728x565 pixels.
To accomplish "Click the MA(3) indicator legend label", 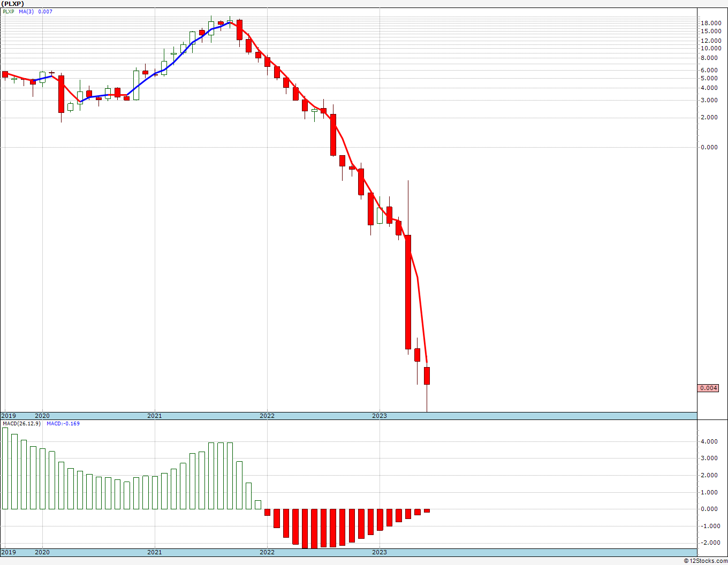I will point(26,11).
